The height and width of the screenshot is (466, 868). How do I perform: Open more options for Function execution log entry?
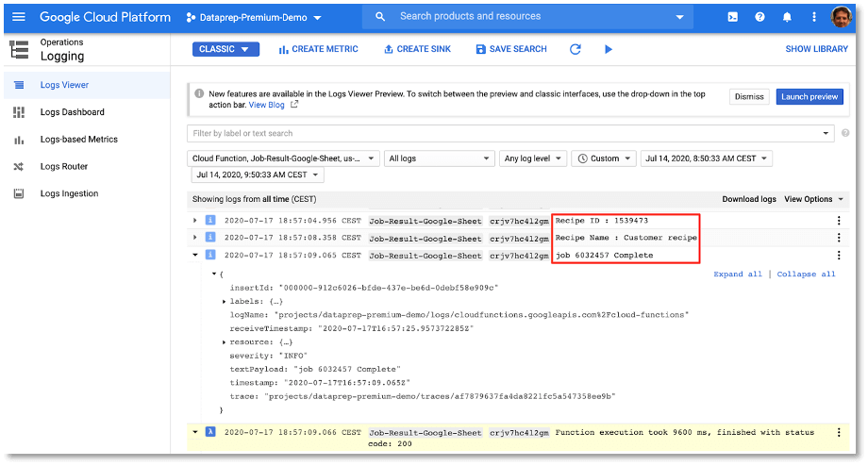(839, 432)
